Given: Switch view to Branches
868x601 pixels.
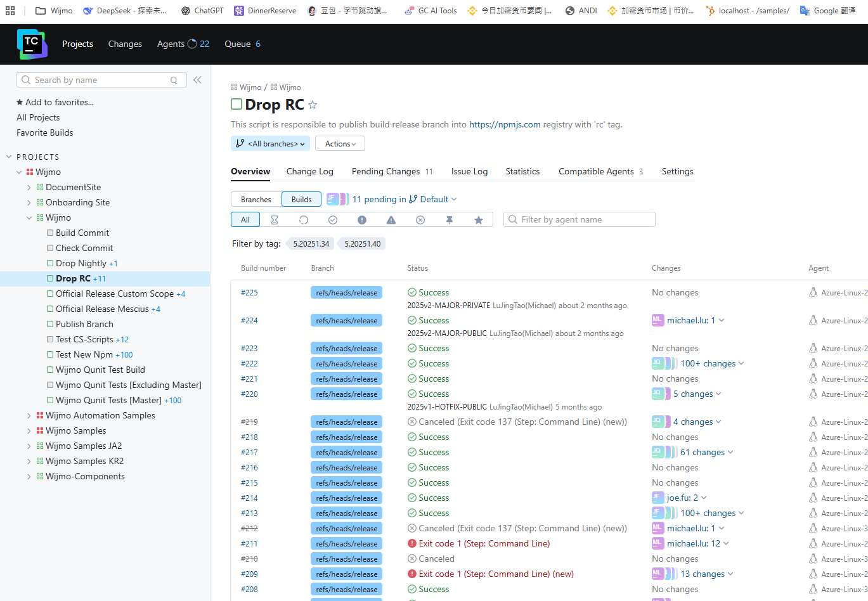Looking at the screenshot, I should (x=256, y=200).
